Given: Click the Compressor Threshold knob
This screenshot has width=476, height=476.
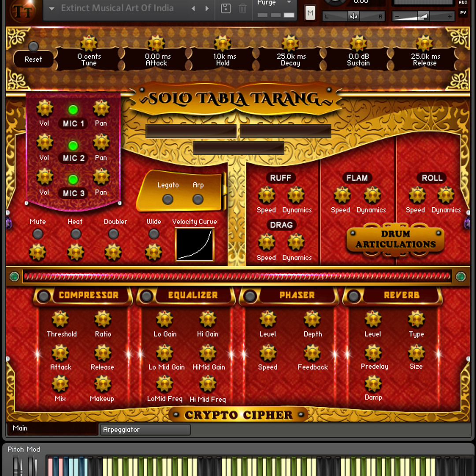Looking at the screenshot, I should pos(60,320).
